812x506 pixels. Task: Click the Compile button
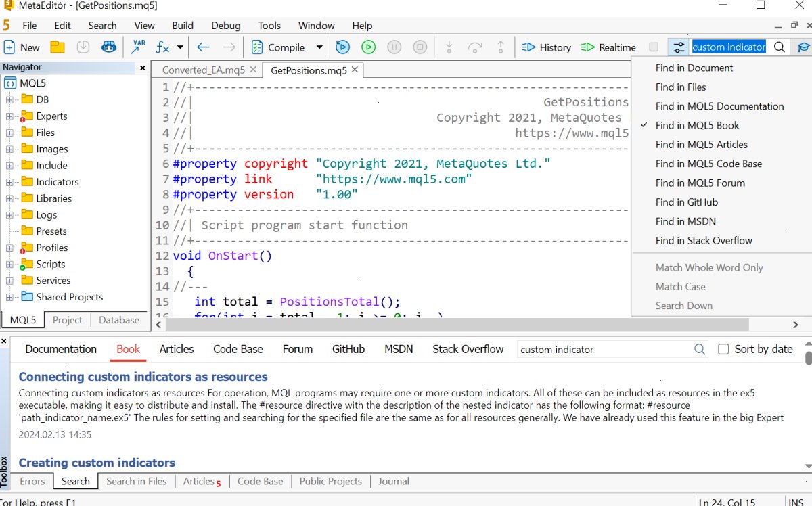coord(279,47)
